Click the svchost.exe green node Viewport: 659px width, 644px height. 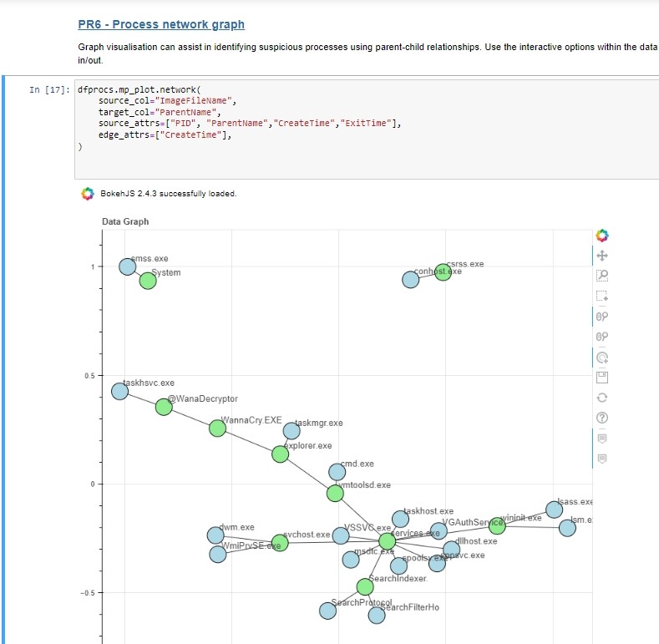tap(280, 543)
